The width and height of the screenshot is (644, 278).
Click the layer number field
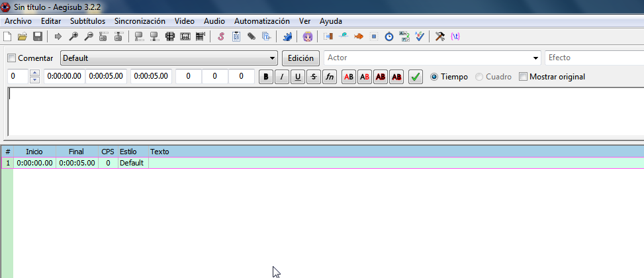click(18, 76)
